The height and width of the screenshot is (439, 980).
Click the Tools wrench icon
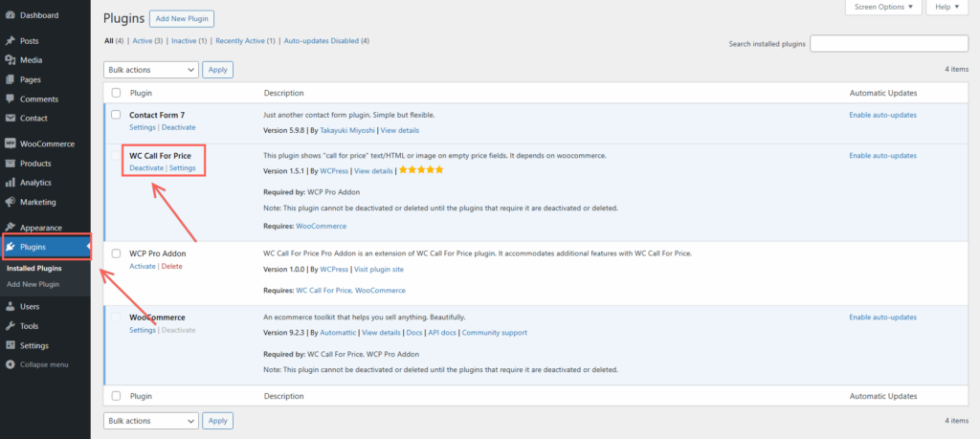pyautogui.click(x=10, y=326)
